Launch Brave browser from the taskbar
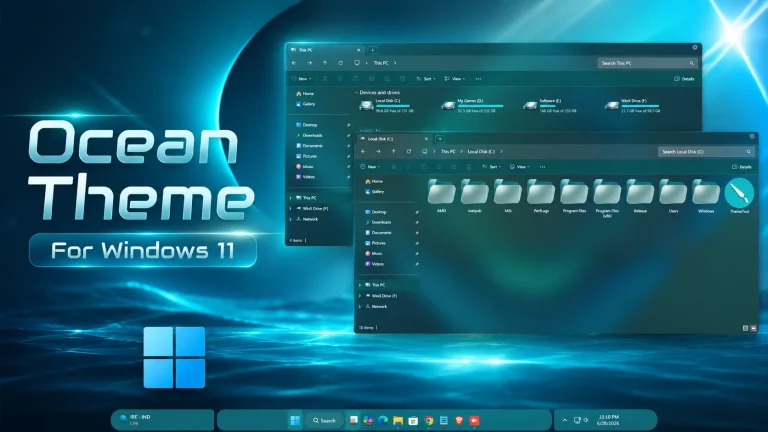The width and height of the screenshot is (768, 432). tap(459, 420)
